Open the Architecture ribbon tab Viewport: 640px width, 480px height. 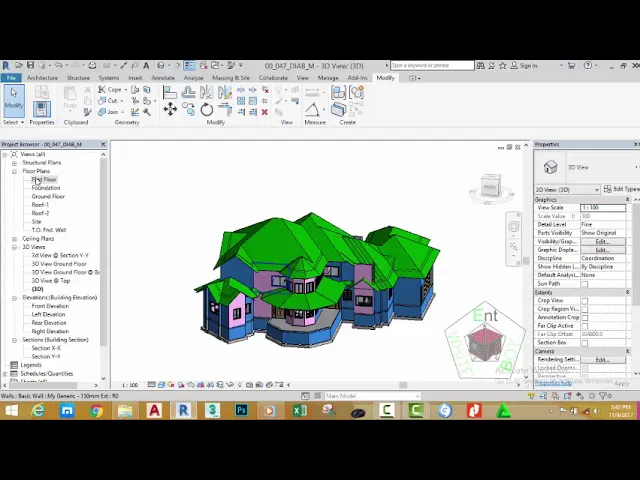pos(42,78)
